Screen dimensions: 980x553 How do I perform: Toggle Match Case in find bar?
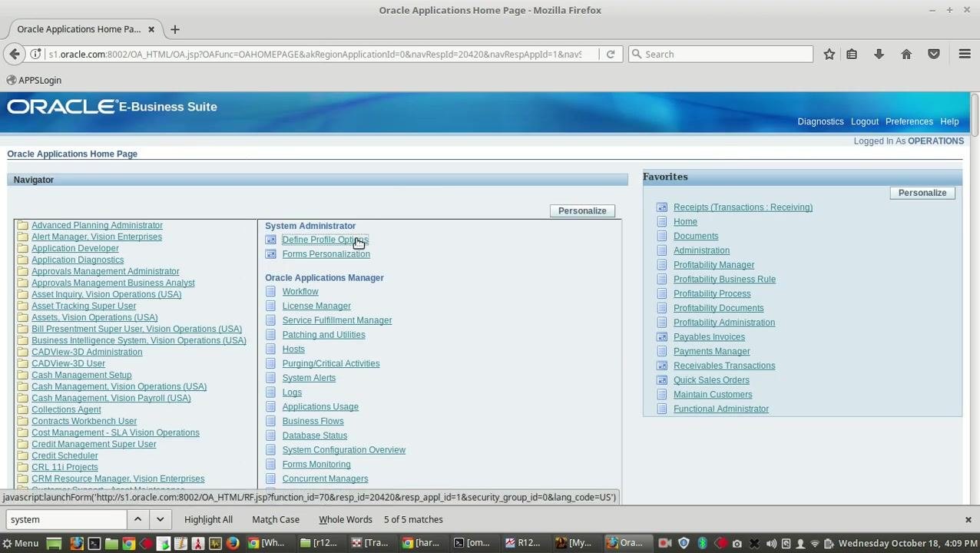coord(276,520)
